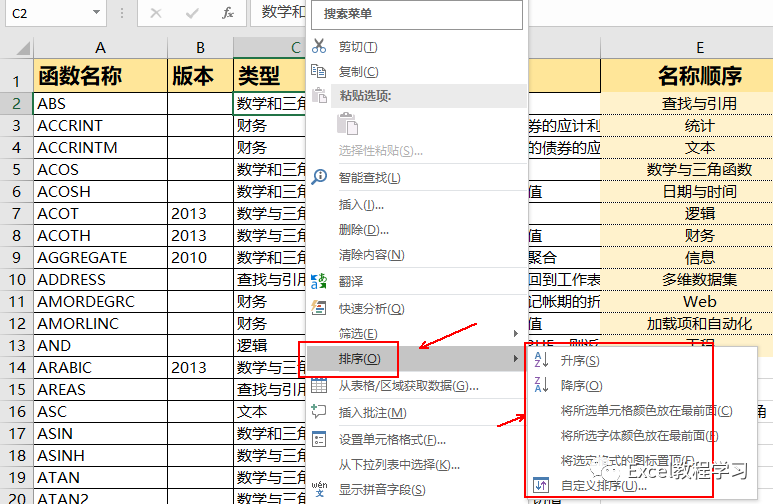This screenshot has height=504, width=773.
Task: Click the 版本 header cell
Action: (200, 75)
